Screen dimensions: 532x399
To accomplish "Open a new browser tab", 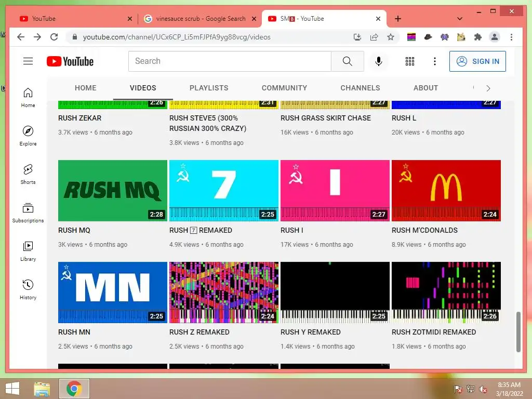I will pos(397,19).
